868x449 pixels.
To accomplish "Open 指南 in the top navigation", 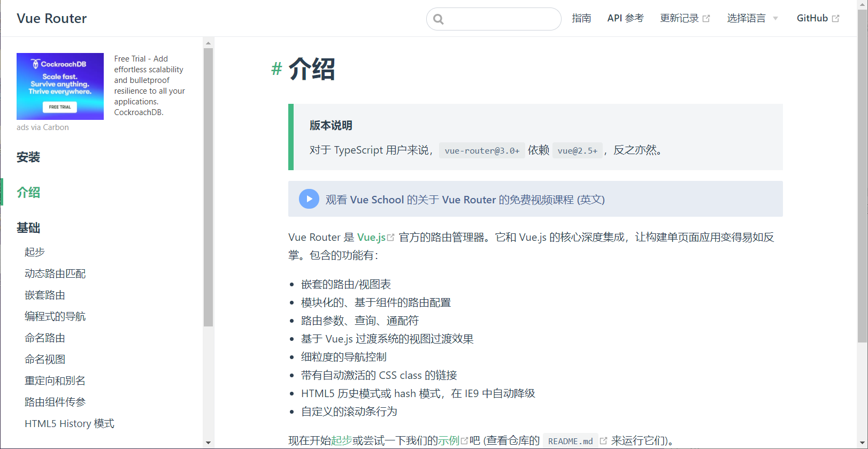I will click(x=581, y=18).
